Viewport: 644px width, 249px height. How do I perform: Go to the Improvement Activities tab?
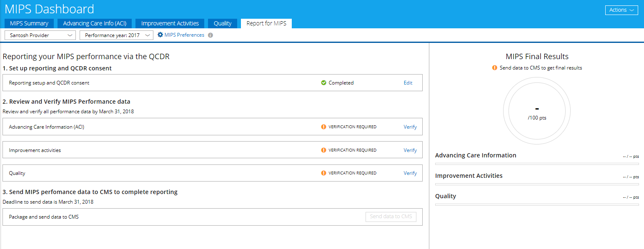coord(170,23)
